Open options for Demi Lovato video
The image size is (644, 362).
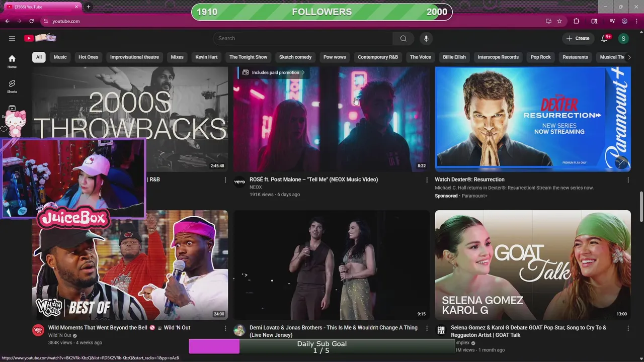[427, 328]
